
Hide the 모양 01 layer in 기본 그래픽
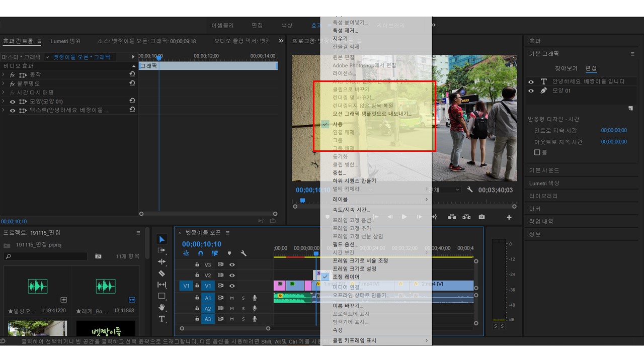[531, 91]
